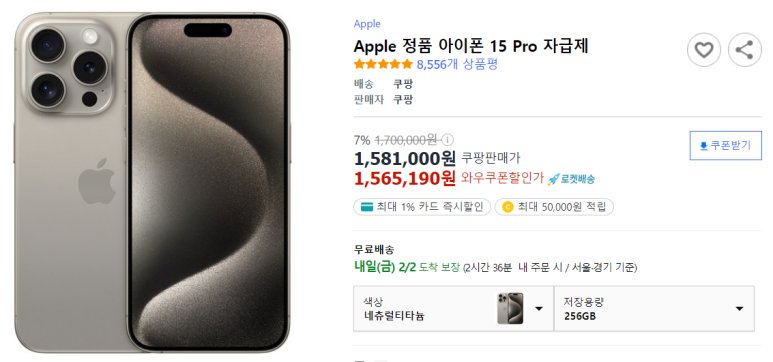The width and height of the screenshot is (773, 362).
Task: Expand color options via arrow beside phone thumbnail
Action: pyautogui.click(x=539, y=309)
